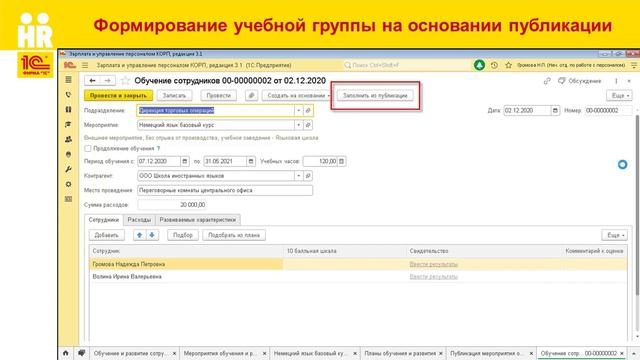640x360 pixels.
Task: Open Мероприятие value with its open icon
Action: click(308, 125)
